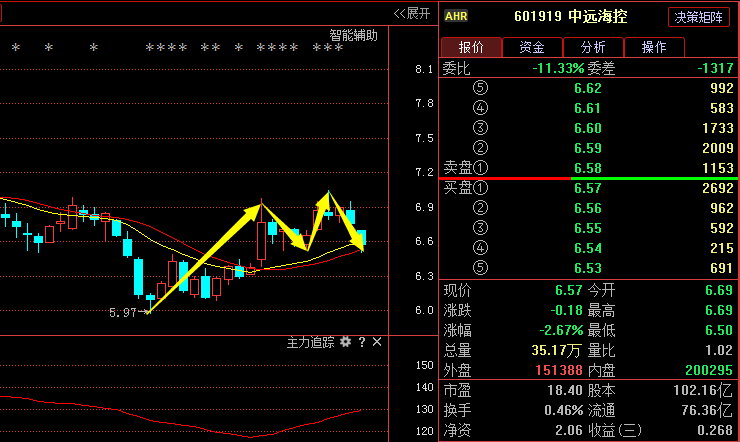Select the buy level ⑤ circled icon
Viewport: 740px width, 442px height.
pos(480,268)
